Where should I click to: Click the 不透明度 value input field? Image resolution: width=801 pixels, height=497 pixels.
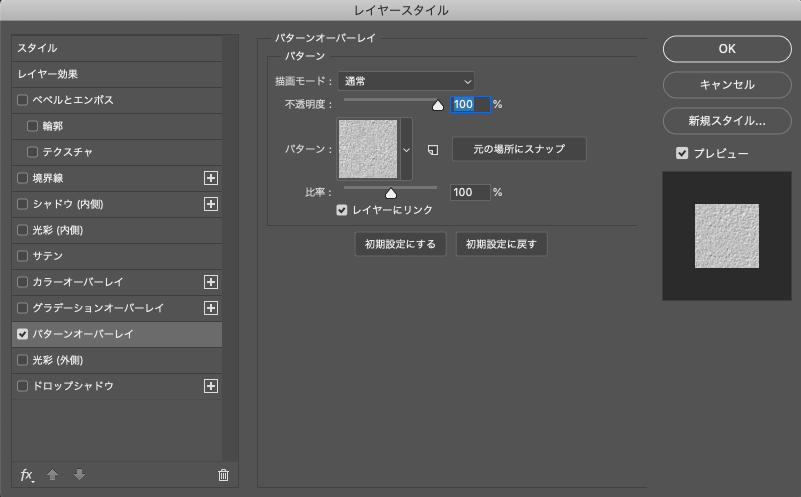click(x=470, y=104)
